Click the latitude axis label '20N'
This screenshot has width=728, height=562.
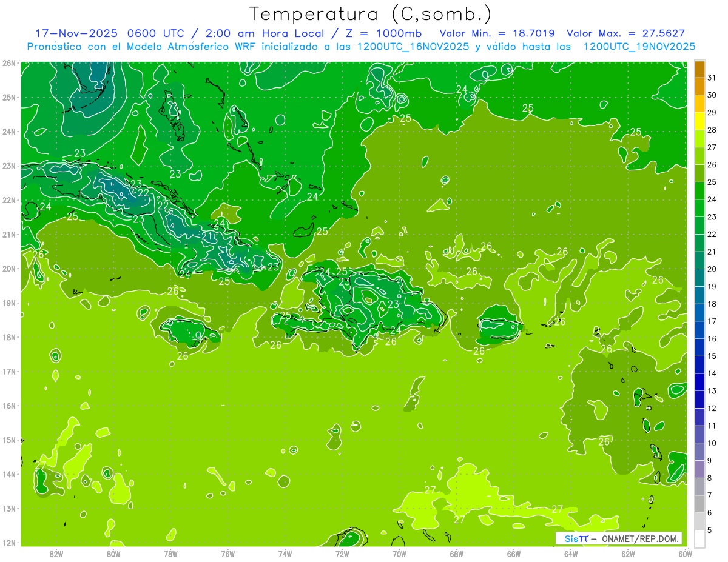pyautogui.click(x=9, y=269)
